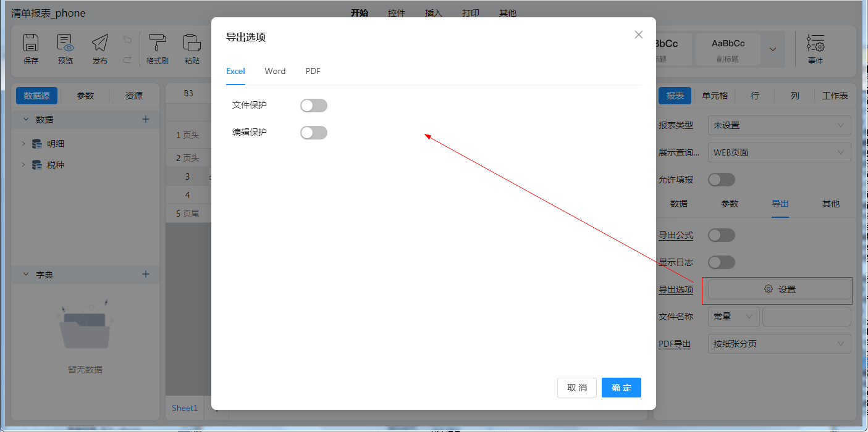
Task: Open the Events icon in toolbar
Action: pos(815,43)
